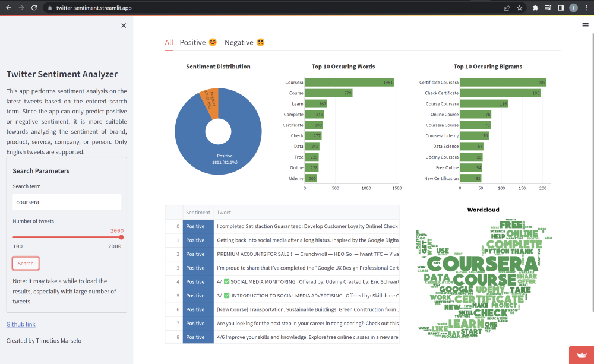Select the 'next step in your career' tweet
The image size is (594, 364).
pos(307,324)
